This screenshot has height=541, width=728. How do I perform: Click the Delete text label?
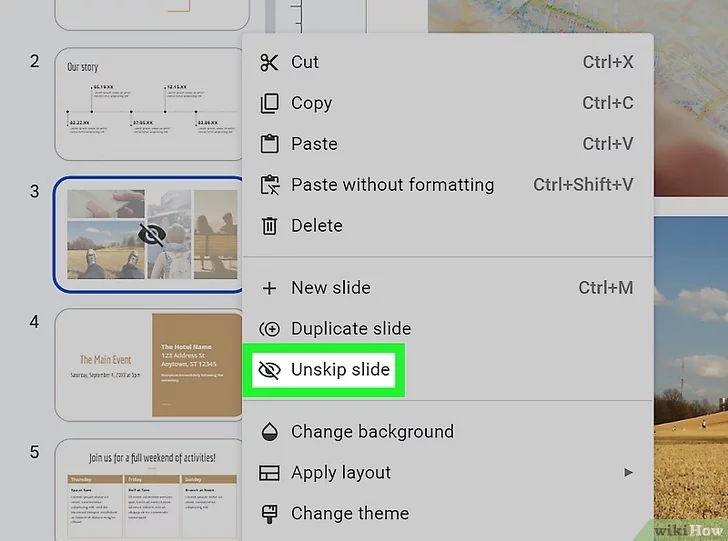[316, 226]
